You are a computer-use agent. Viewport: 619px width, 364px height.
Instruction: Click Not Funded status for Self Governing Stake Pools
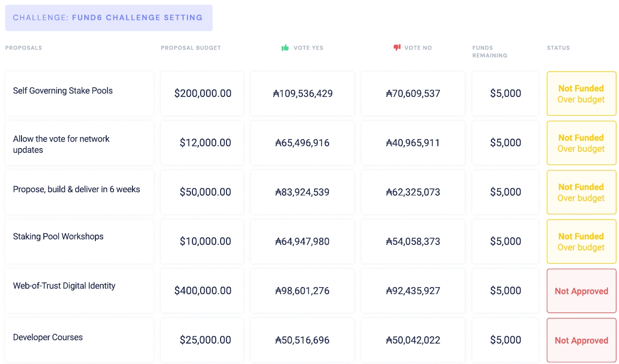click(x=581, y=93)
